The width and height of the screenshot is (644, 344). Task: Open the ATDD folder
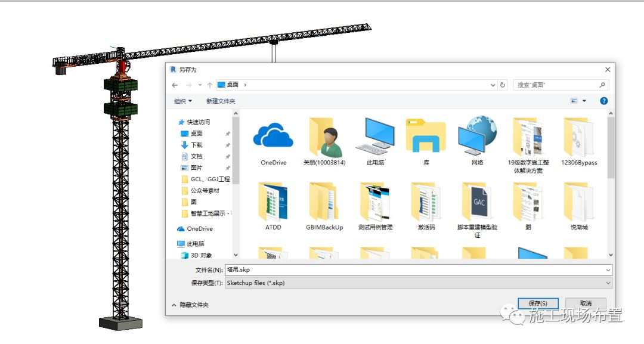point(273,206)
